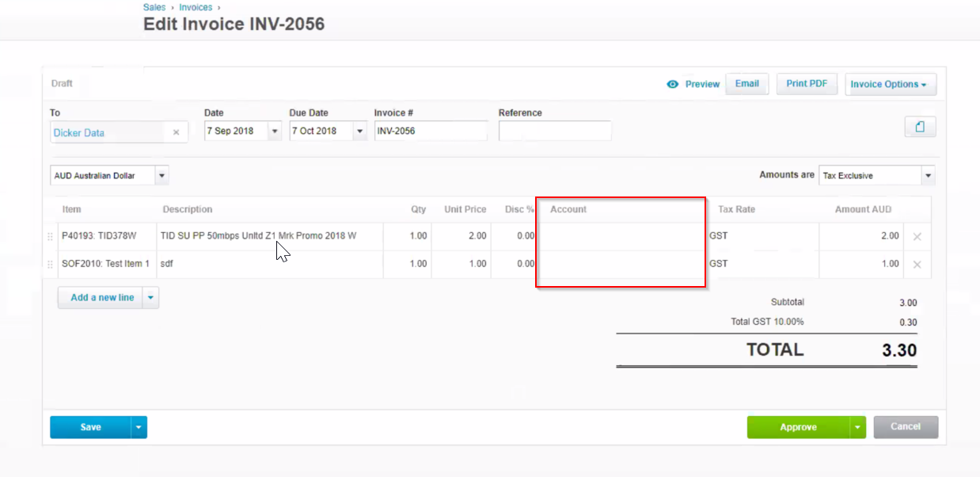This screenshot has height=477, width=980.
Task: Expand the Invoice Options menu
Action: point(891,84)
